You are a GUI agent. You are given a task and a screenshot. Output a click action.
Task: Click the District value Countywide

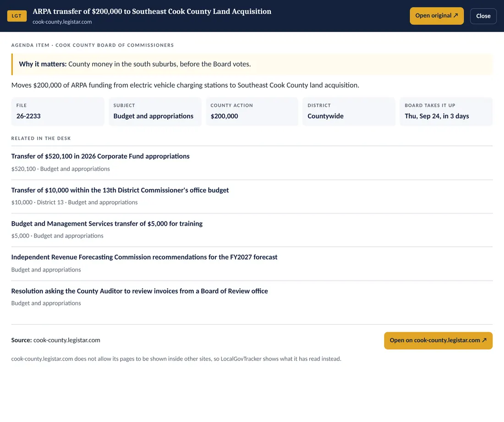pos(325,116)
